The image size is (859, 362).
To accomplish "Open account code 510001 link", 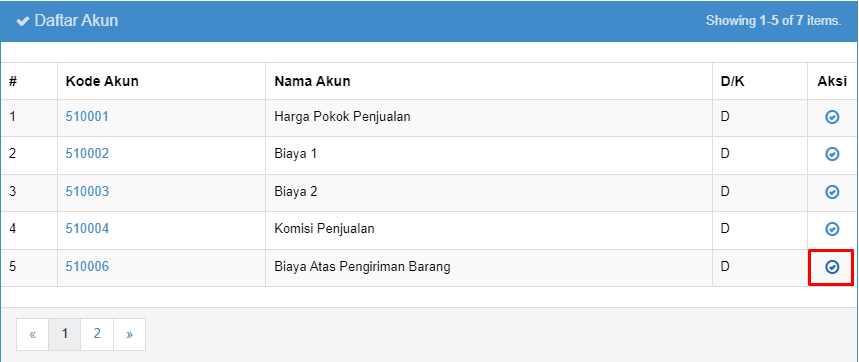I will click(87, 117).
